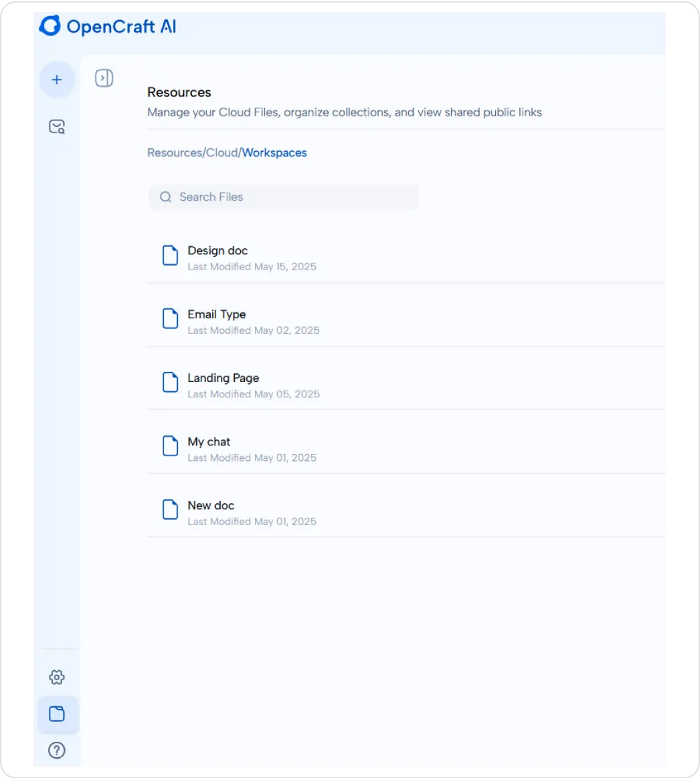Image resolution: width=700 pixels, height=778 pixels.
Task: Open the Email Type file
Action: (x=216, y=314)
